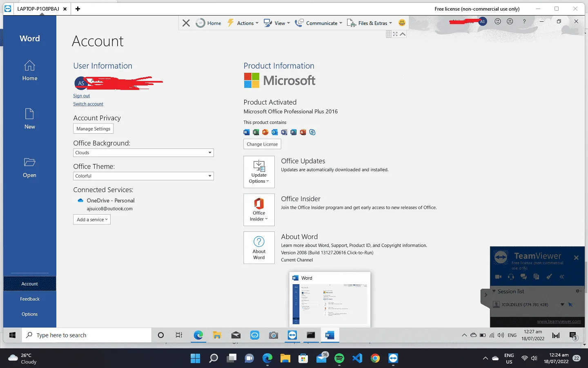Open the Session list gear settings
Viewport: 588px width, 368px height.
tap(578, 291)
